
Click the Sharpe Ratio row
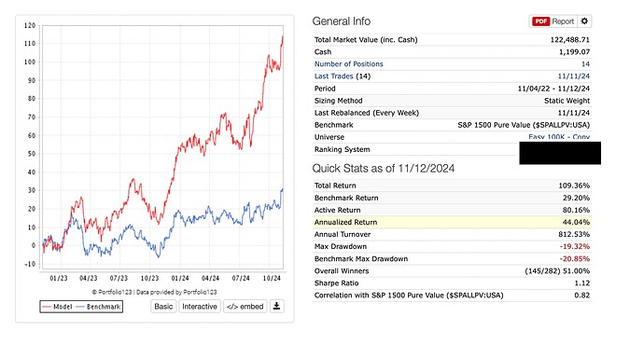click(452, 283)
